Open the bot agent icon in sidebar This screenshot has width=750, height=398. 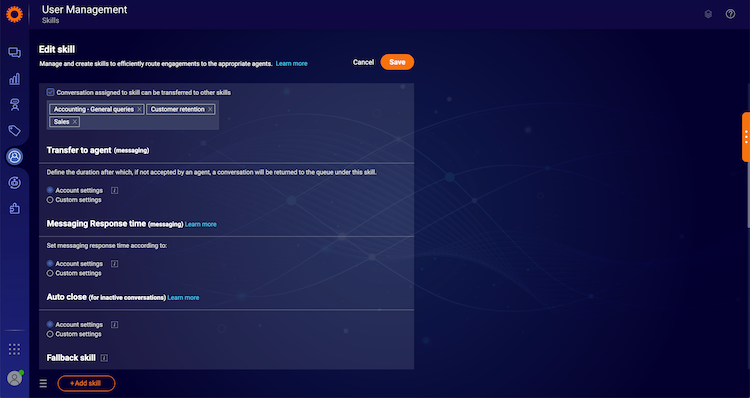point(14,105)
